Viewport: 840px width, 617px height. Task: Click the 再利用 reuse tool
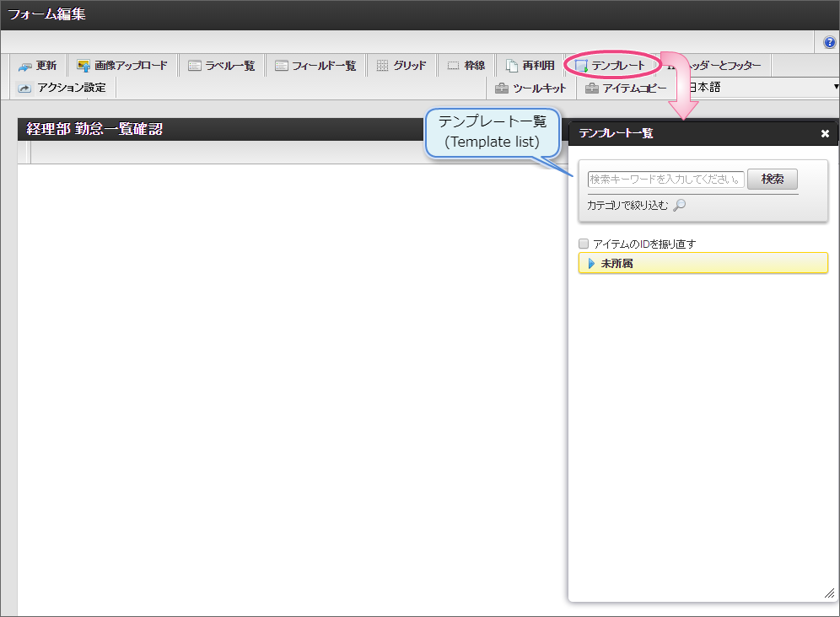[530, 66]
